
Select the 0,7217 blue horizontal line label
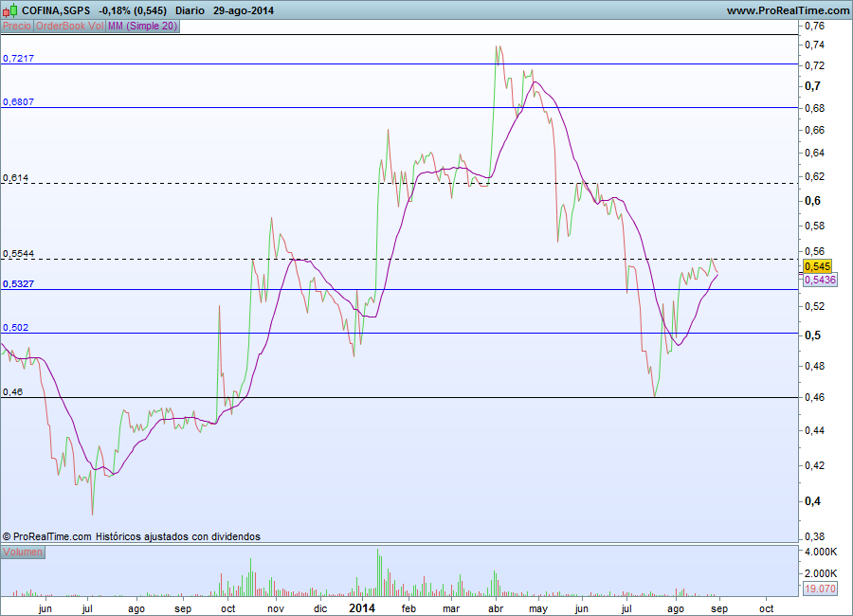19,58
